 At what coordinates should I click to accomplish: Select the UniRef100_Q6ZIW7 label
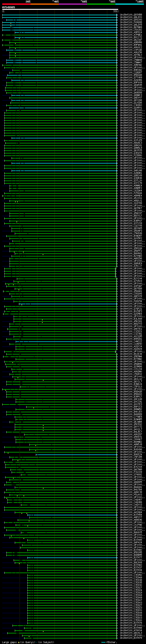pyautogui.click(x=131, y=40)
